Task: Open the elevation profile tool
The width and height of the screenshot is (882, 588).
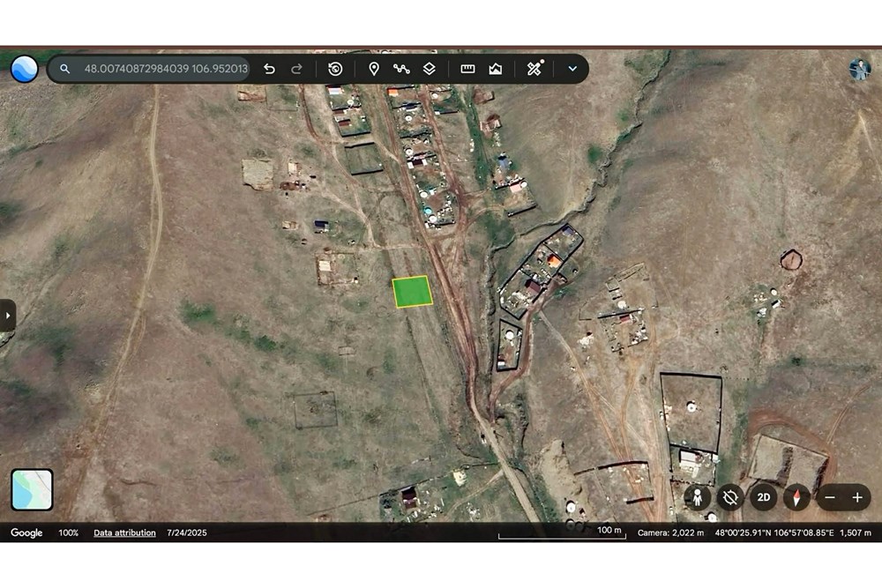Action: tap(495, 69)
